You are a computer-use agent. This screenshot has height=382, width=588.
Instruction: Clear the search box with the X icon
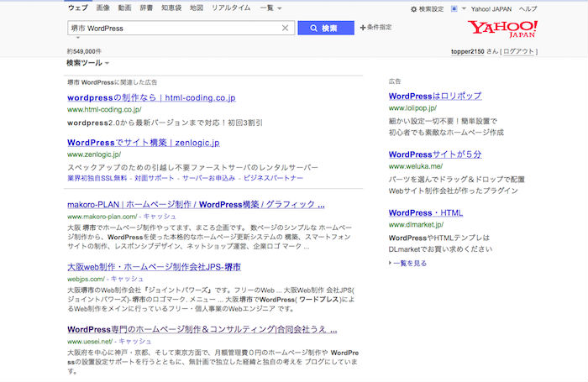coord(285,28)
